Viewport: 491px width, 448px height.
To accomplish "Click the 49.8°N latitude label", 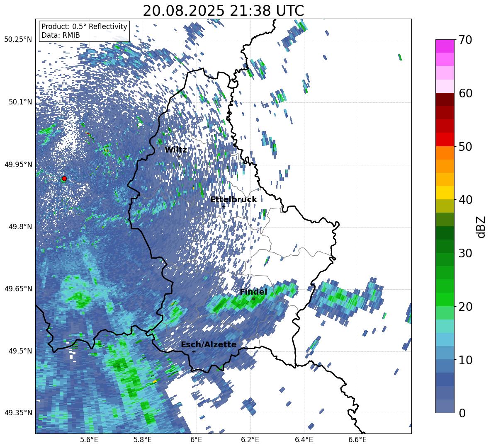I will 20,227.
